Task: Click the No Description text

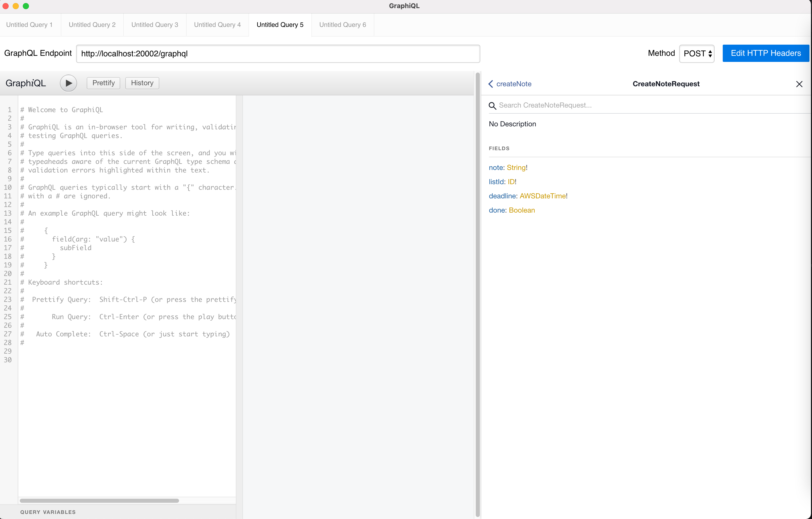Action: pyautogui.click(x=512, y=124)
